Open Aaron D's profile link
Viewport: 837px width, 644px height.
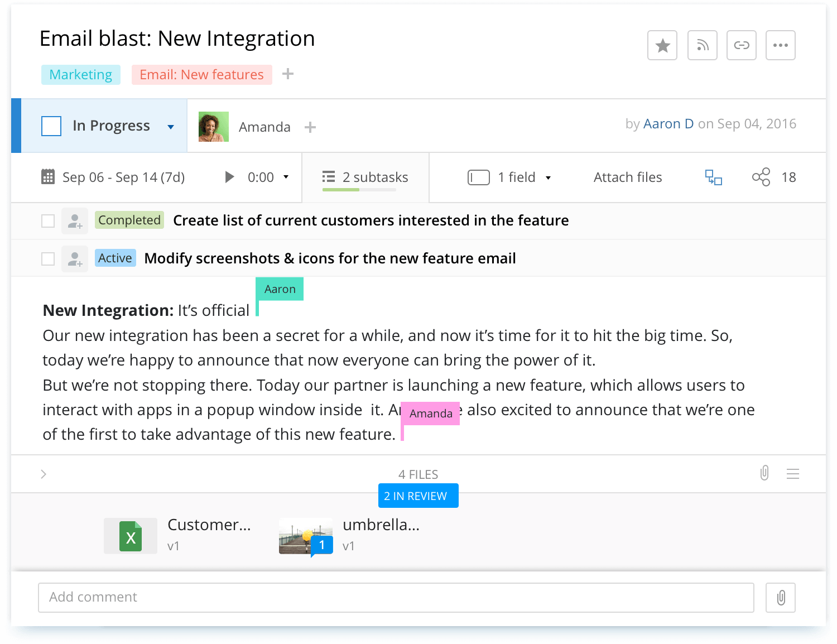(x=668, y=124)
